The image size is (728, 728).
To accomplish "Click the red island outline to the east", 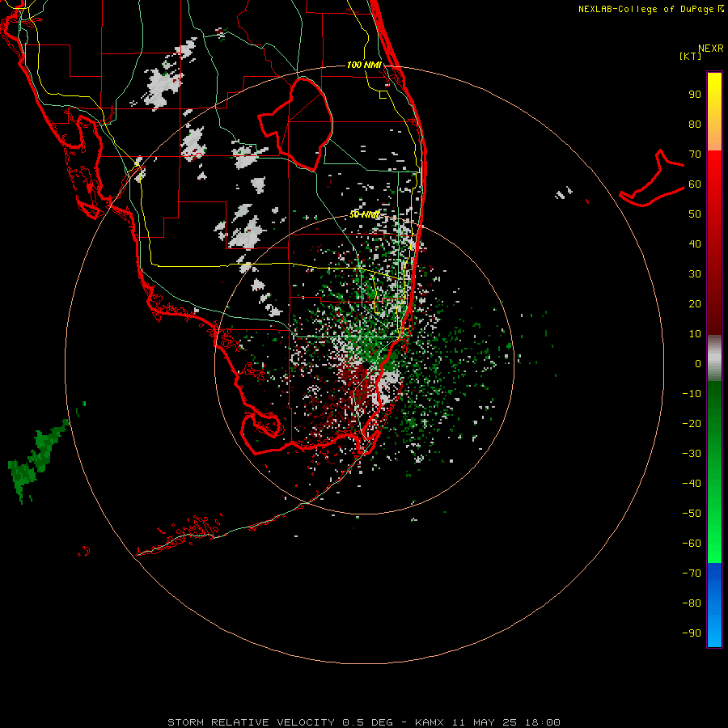I will 652,179.
